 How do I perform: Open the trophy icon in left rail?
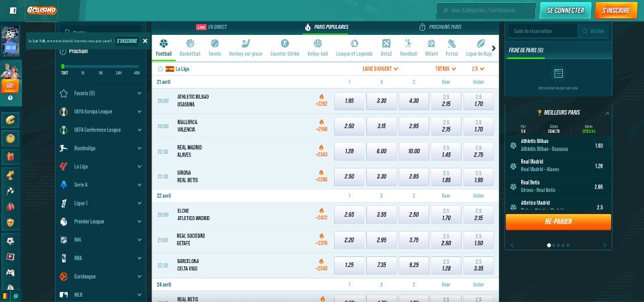(x=10, y=174)
